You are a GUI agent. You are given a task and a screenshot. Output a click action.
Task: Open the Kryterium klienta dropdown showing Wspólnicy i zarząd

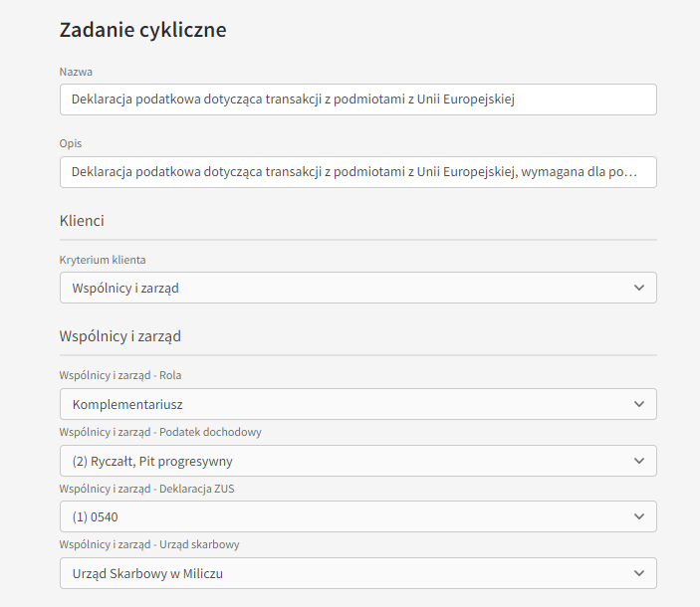point(358,288)
